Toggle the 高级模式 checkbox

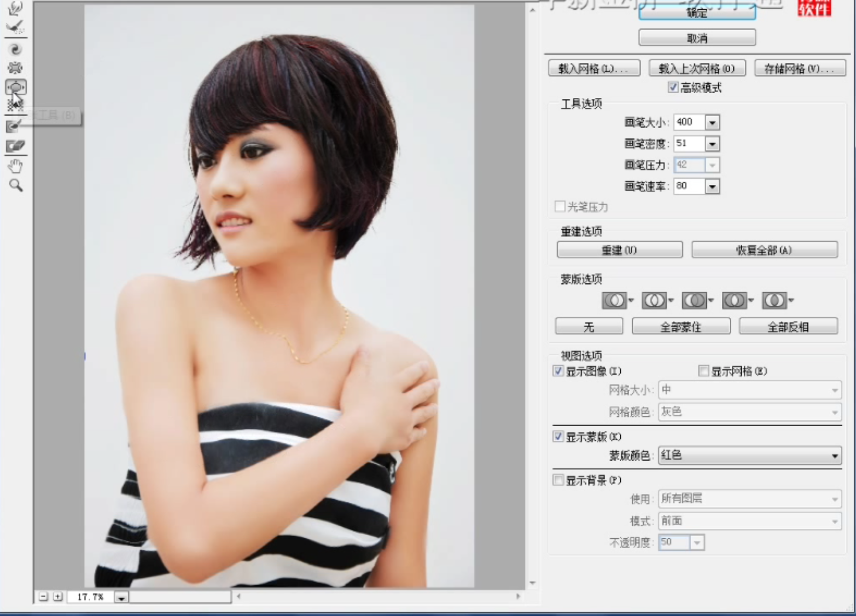click(x=673, y=87)
